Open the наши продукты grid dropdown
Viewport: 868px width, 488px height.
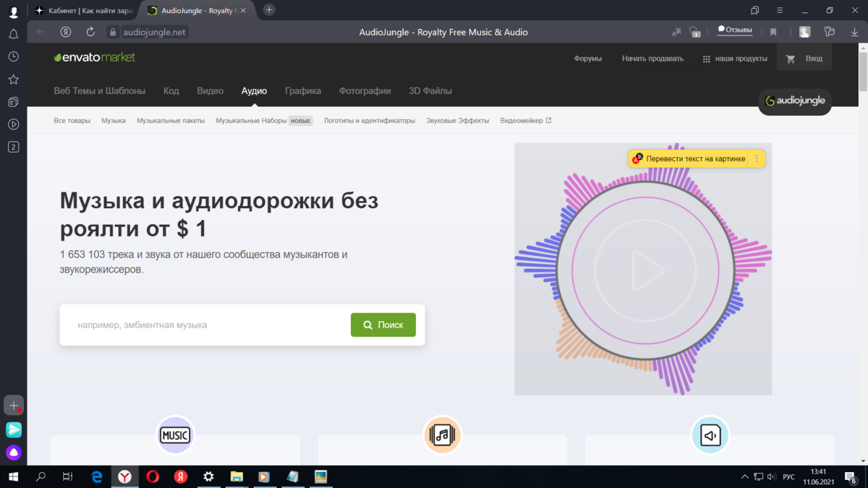(x=735, y=59)
